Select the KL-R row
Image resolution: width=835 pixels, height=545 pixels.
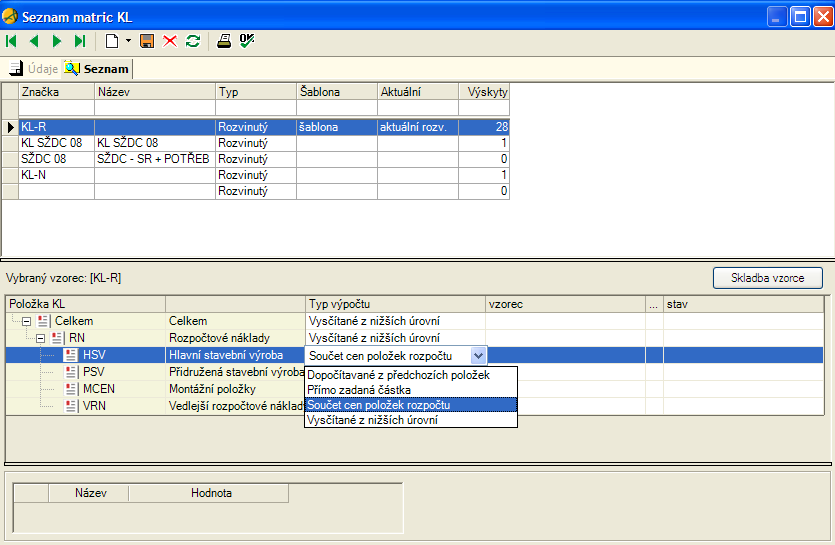pos(256,127)
